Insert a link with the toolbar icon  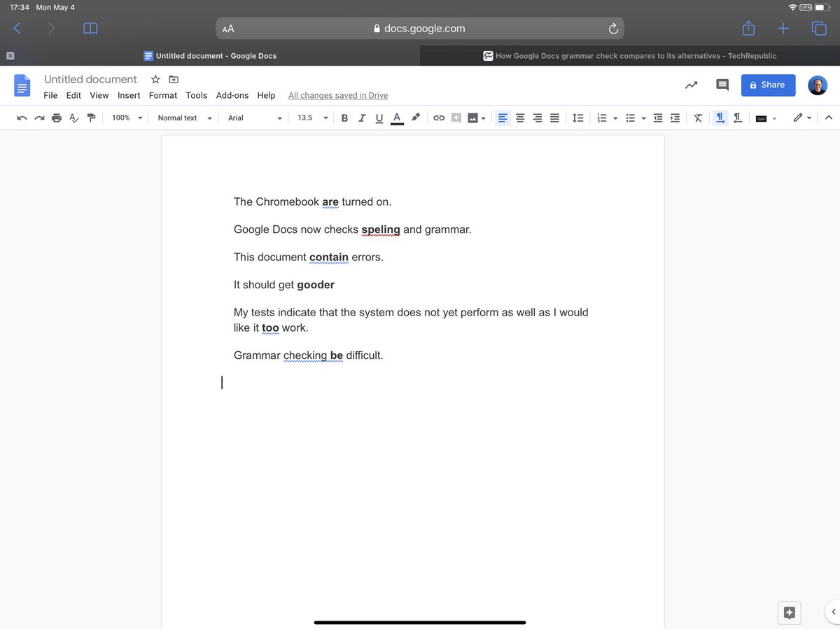point(439,118)
